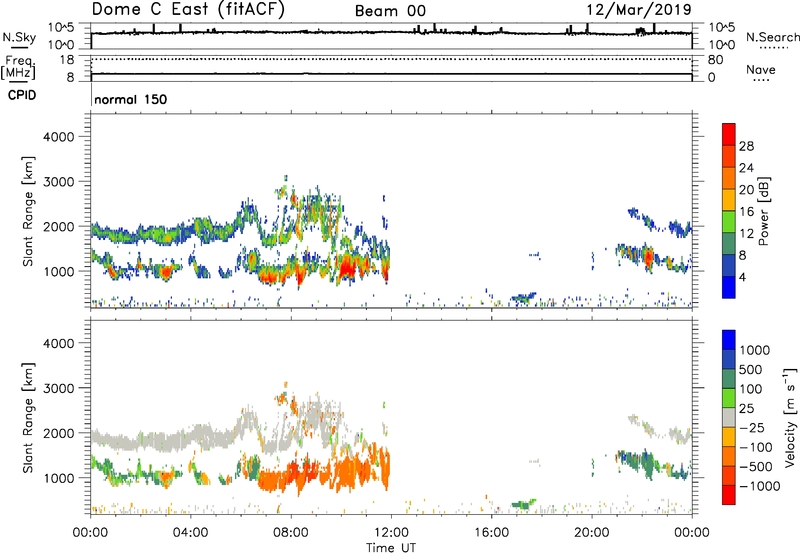Viewport: 800px width, 554px height.
Task: Click the red power echo near 10:00 at 1000 km
Action: click(x=347, y=268)
